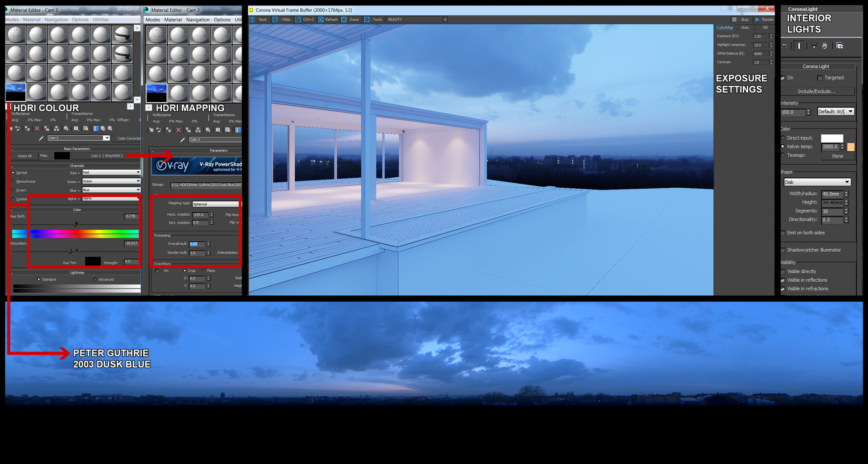Click the Texmap None button
The image size is (868, 464).
coord(837,156)
